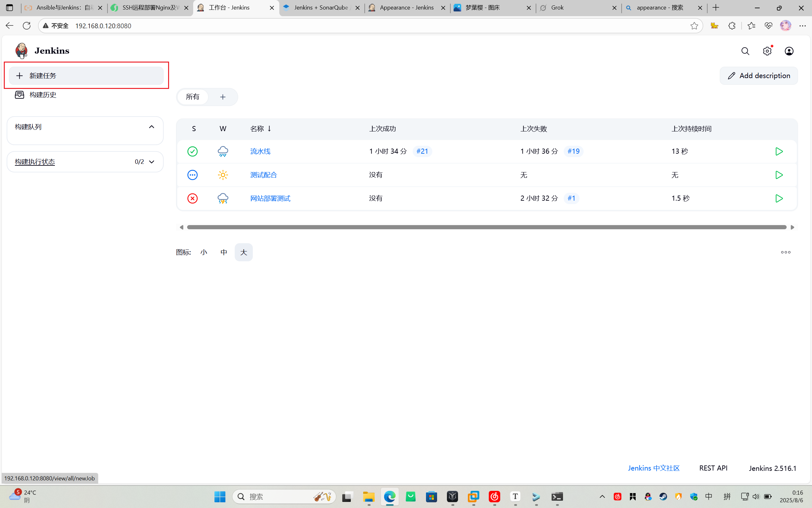Start a build of 流水线 with play icon
812x508 pixels.
[x=779, y=151]
